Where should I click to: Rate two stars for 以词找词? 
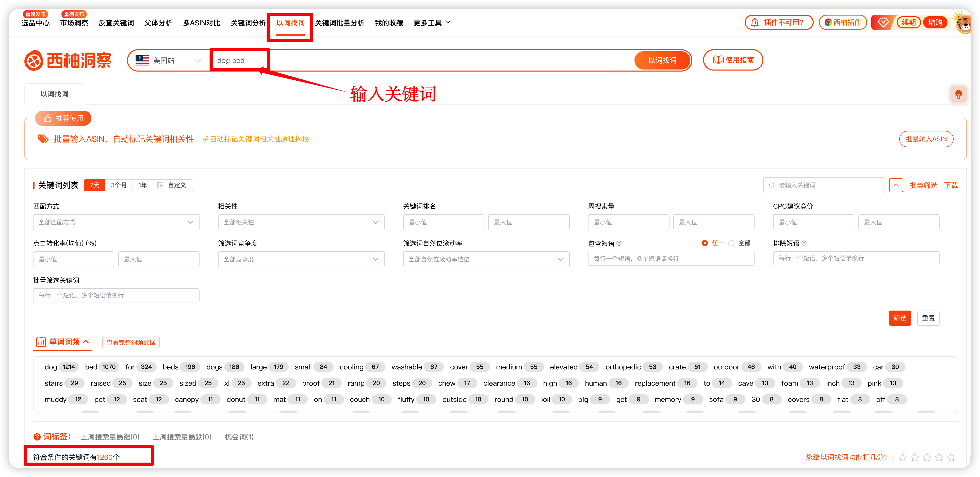(x=914, y=457)
